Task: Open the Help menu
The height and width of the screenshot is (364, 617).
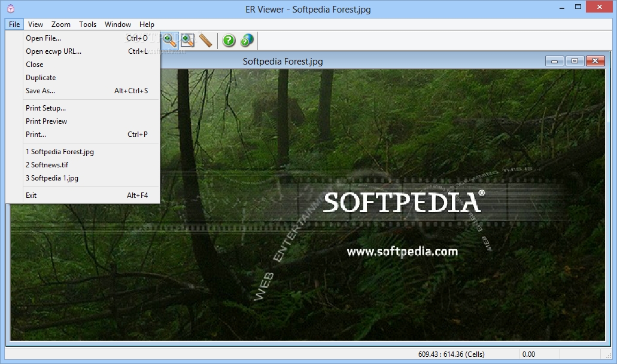Action: coord(147,25)
